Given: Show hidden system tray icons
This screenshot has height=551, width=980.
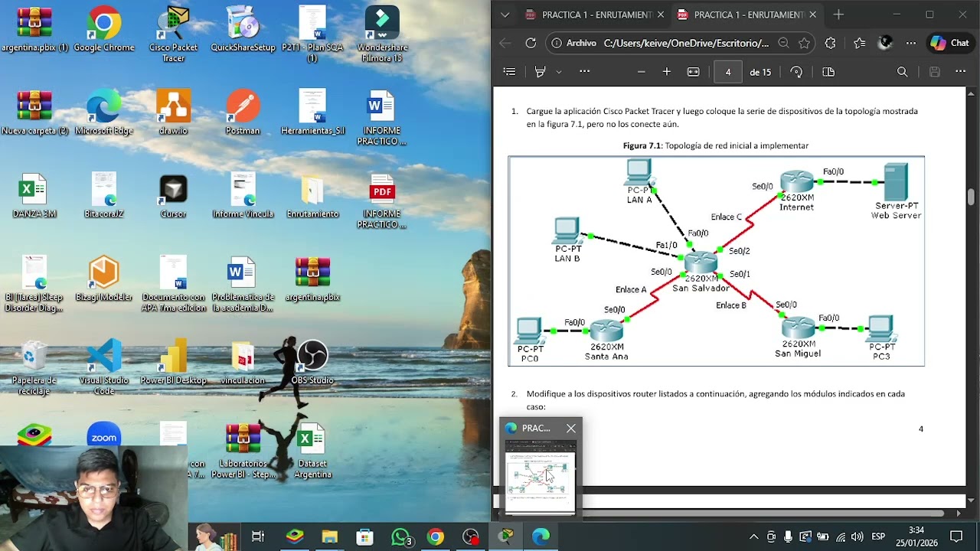Looking at the screenshot, I should (753, 537).
